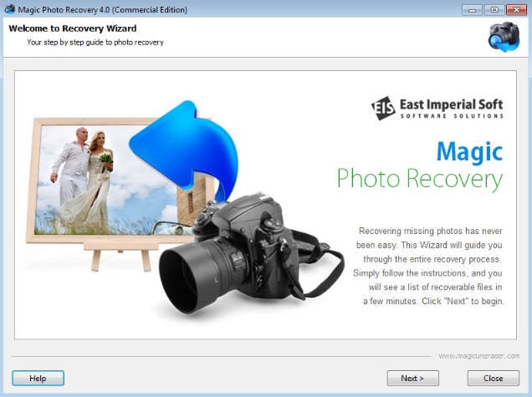Image resolution: width=532 pixels, height=397 pixels.
Task: Click the camera logo in the header
Action: pos(504,37)
